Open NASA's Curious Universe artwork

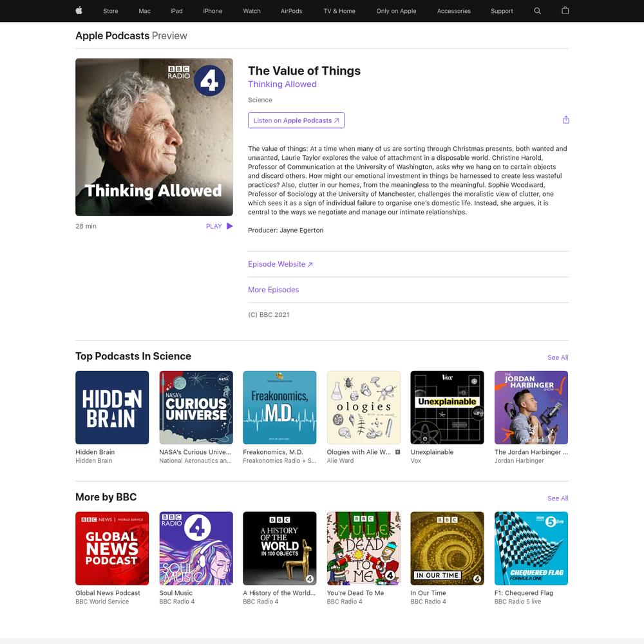[196, 408]
